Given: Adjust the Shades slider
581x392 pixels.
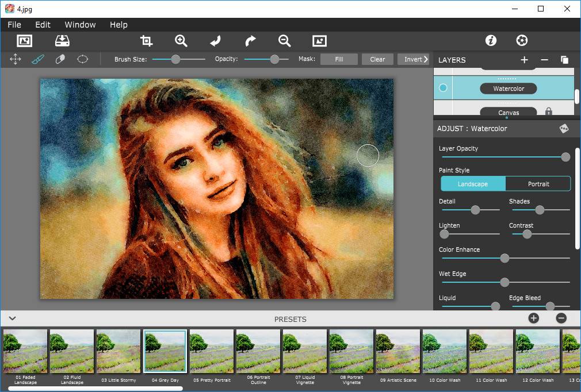Looking at the screenshot, I should point(541,210).
